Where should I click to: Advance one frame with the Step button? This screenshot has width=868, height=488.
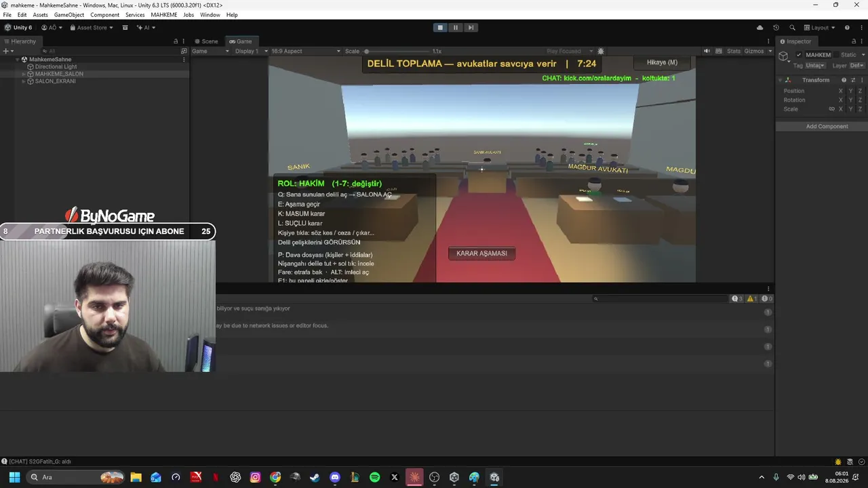click(471, 27)
